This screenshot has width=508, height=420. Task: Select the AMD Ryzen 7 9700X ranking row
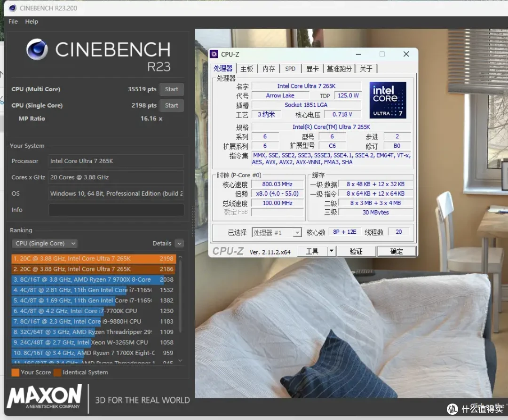pos(94,279)
